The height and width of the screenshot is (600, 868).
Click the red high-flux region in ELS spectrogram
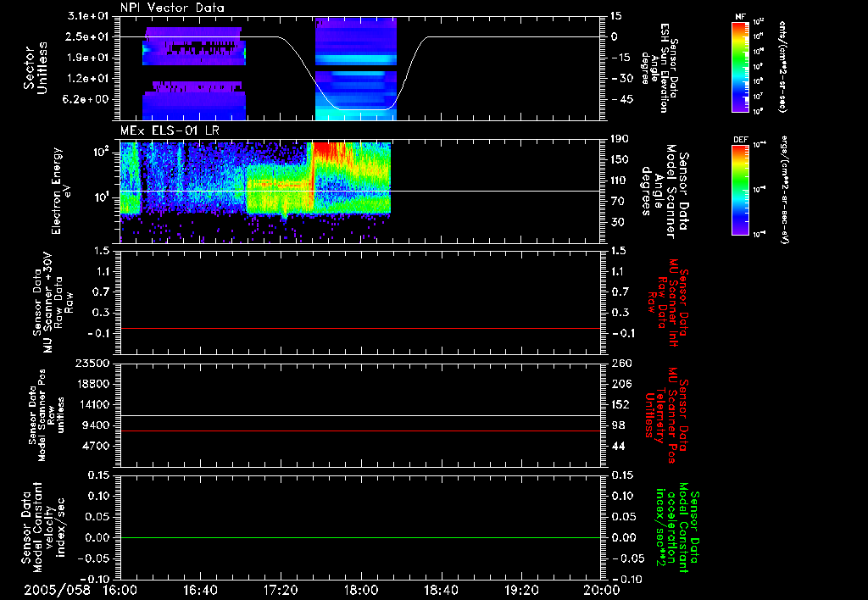pyautogui.click(x=331, y=151)
